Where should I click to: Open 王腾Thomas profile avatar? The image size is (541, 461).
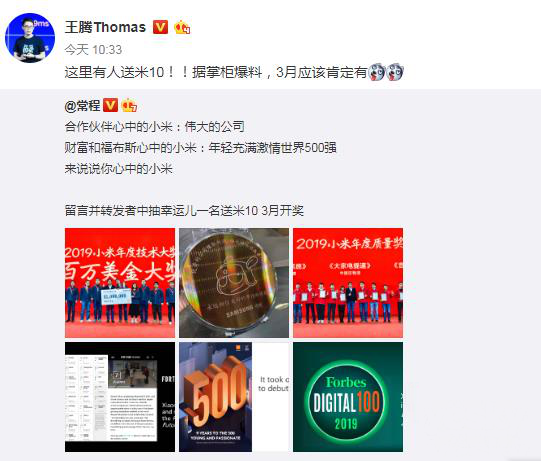pos(30,38)
